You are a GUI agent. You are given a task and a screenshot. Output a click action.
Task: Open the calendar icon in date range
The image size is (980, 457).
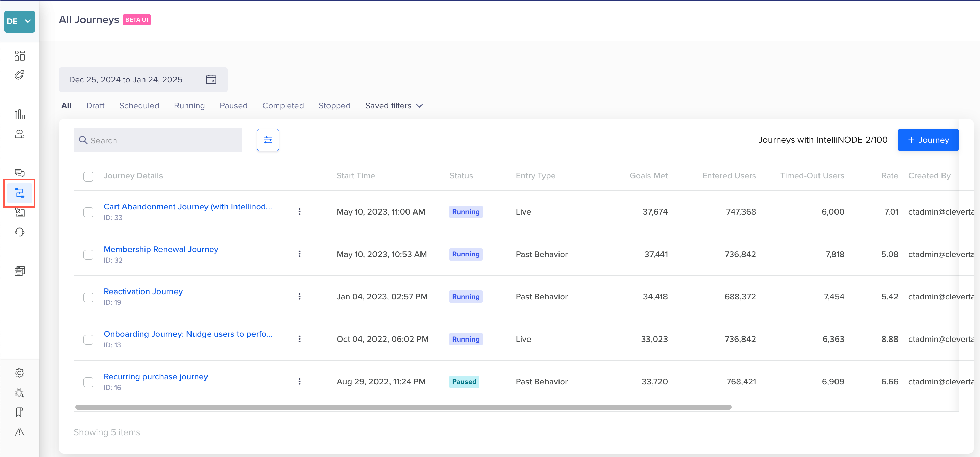click(211, 79)
